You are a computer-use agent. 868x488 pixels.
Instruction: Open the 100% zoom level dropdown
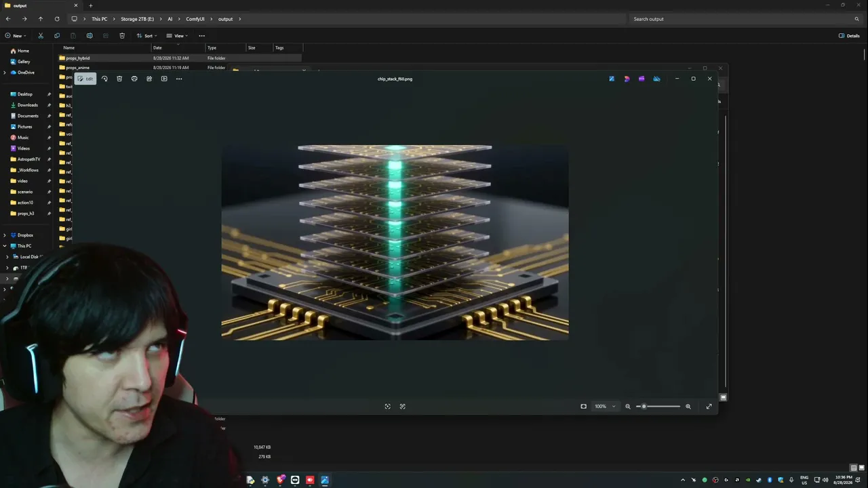pos(605,407)
